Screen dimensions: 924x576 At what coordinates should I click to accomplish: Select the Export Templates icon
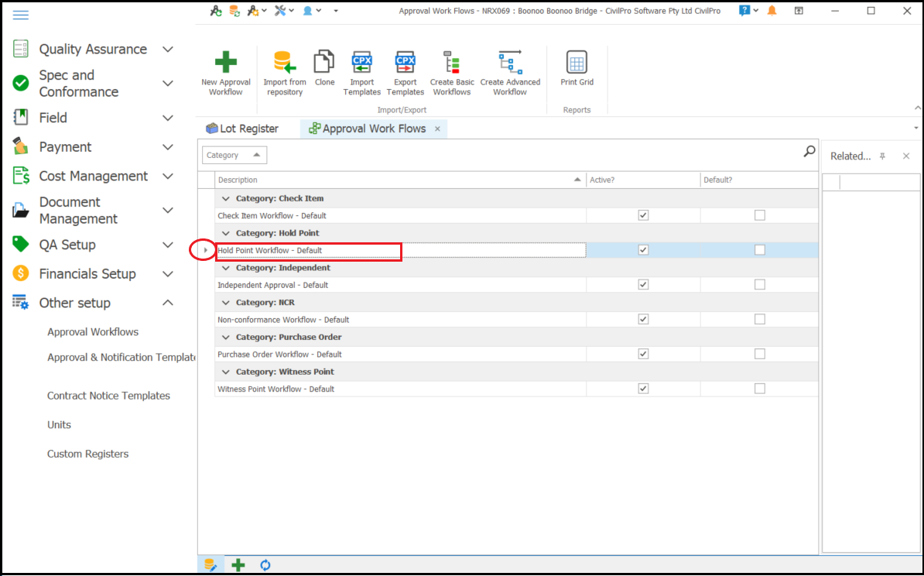(x=405, y=63)
